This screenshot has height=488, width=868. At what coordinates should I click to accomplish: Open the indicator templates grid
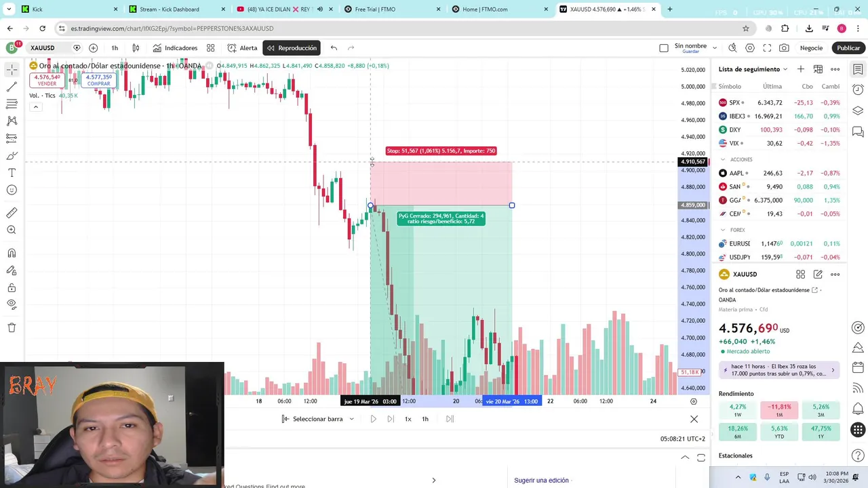pyautogui.click(x=211, y=48)
